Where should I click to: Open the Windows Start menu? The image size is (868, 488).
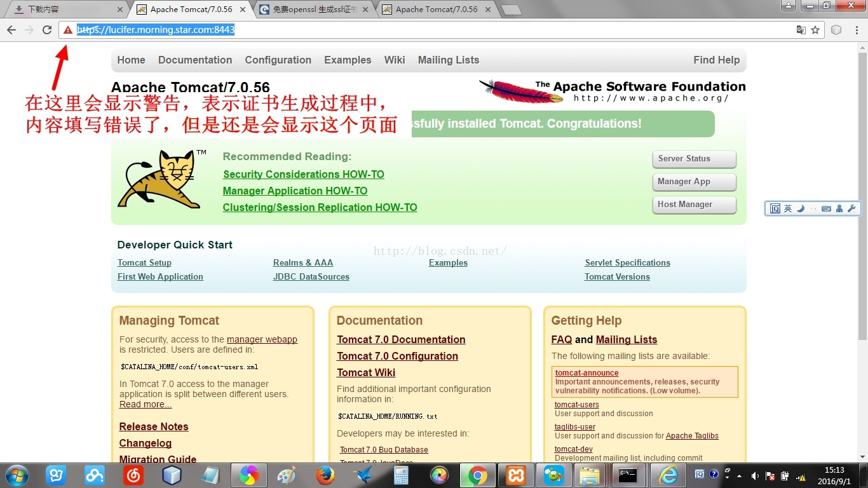click(17, 475)
